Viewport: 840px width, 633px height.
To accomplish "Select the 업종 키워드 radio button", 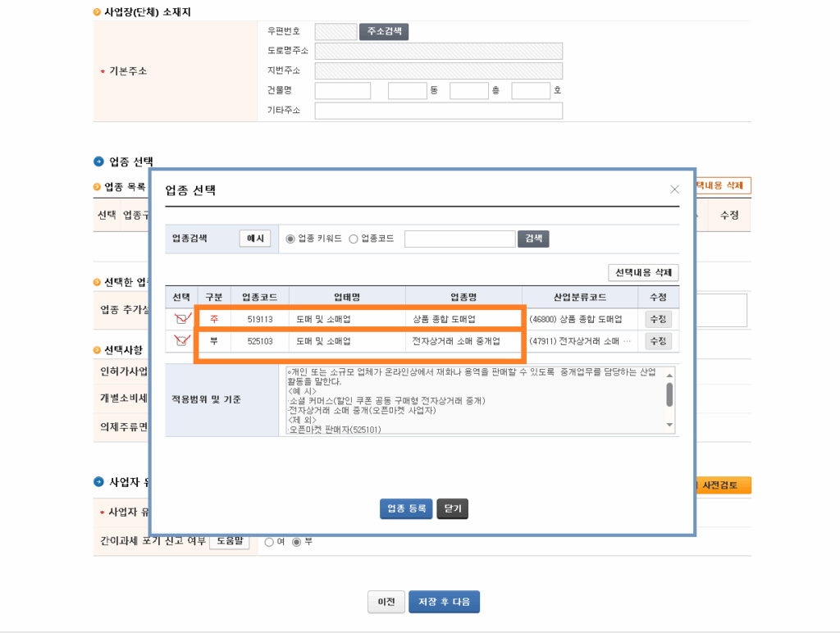I will pyautogui.click(x=290, y=239).
